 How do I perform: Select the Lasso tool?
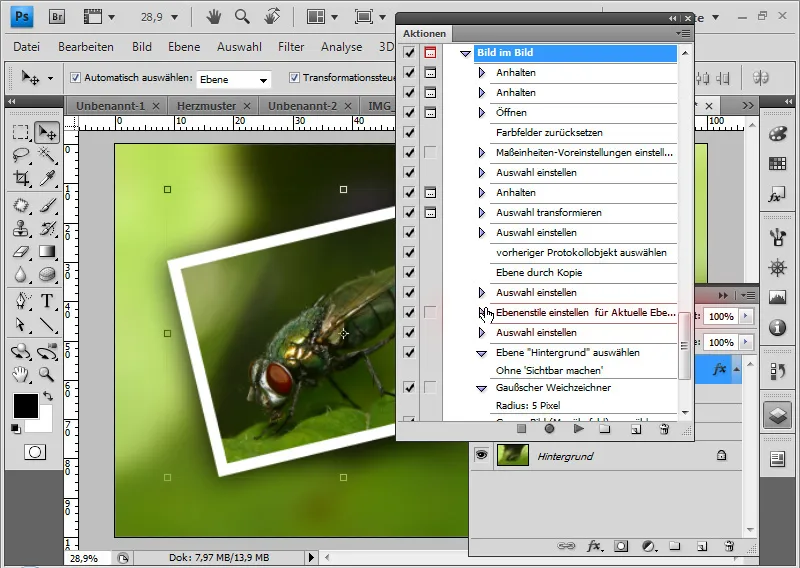point(21,155)
